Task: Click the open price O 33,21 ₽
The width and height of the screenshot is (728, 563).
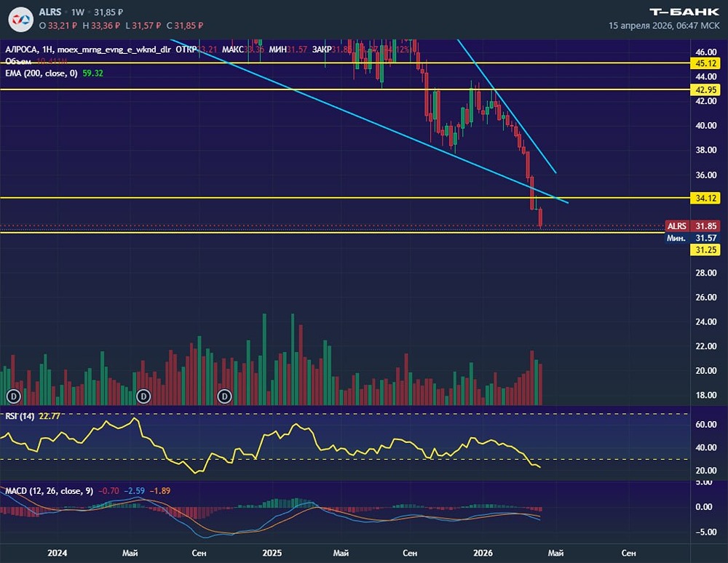Action: (58, 25)
